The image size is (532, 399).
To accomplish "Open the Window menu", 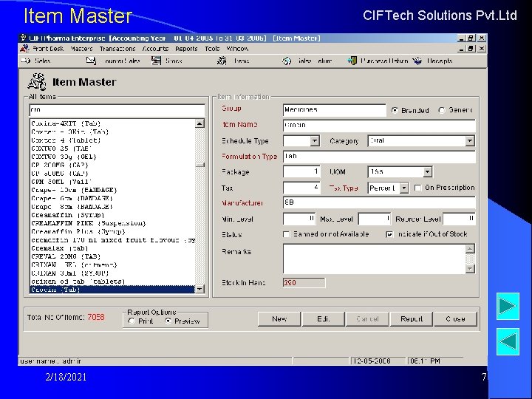I will tap(237, 49).
